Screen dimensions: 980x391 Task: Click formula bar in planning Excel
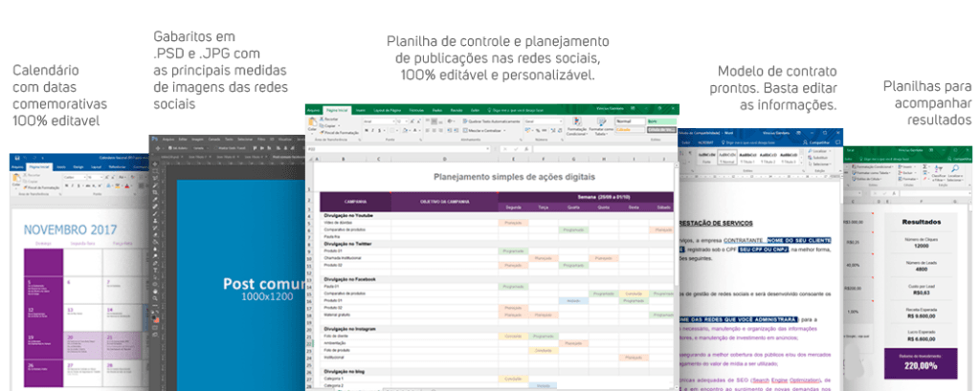pyautogui.click(x=605, y=148)
